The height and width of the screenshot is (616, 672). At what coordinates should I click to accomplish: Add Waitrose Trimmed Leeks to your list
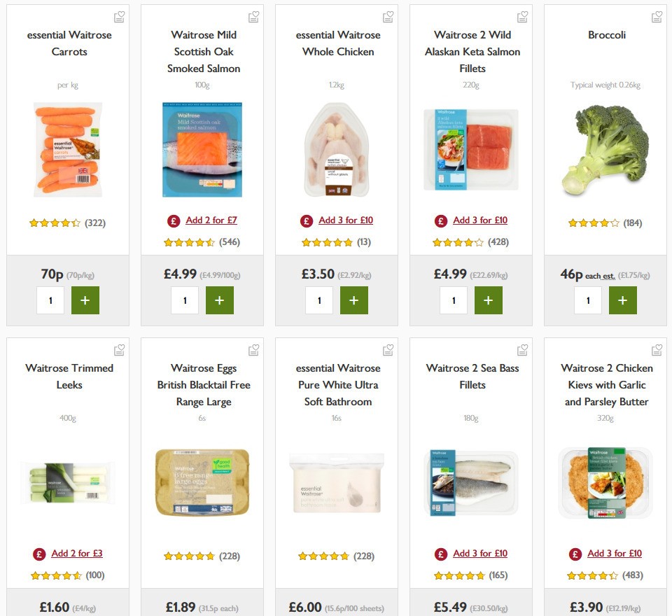pyautogui.click(x=119, y=349)
